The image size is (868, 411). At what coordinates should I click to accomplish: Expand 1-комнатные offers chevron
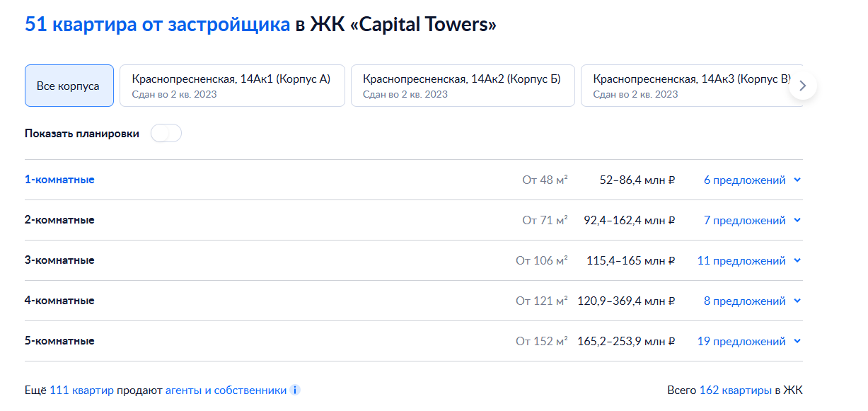tap(798, 180)
